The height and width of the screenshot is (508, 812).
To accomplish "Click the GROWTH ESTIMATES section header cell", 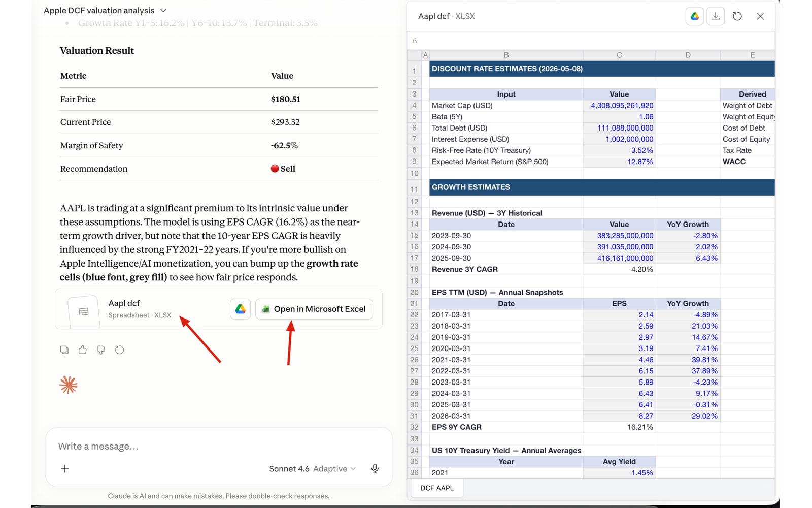I will 602,187.
